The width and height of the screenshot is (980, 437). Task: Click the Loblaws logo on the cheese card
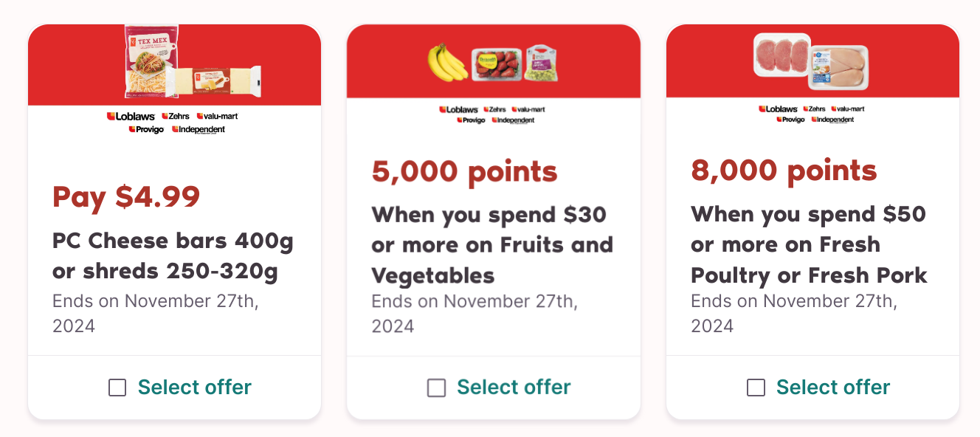[131, 116]
